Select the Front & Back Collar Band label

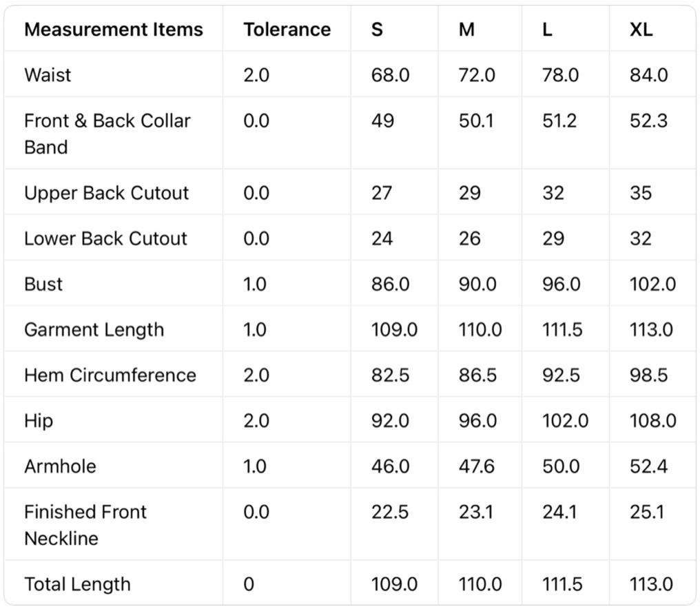[107, 134]
